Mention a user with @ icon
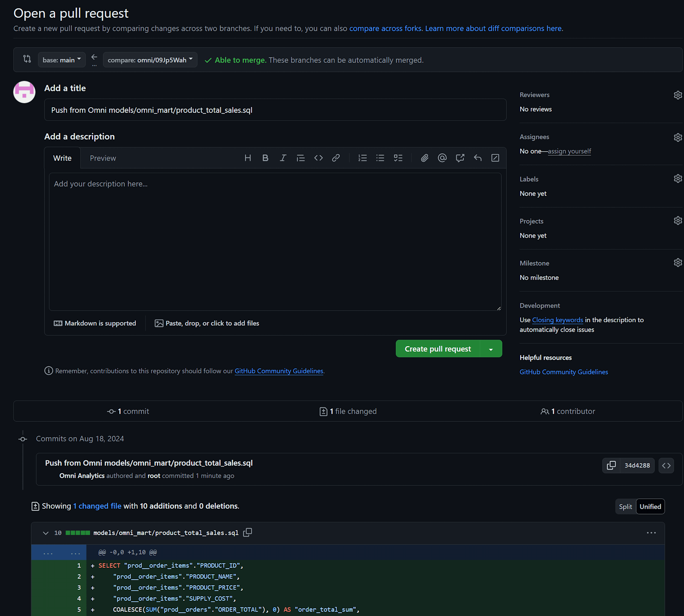684x616 pixels. tap(442, 158)
